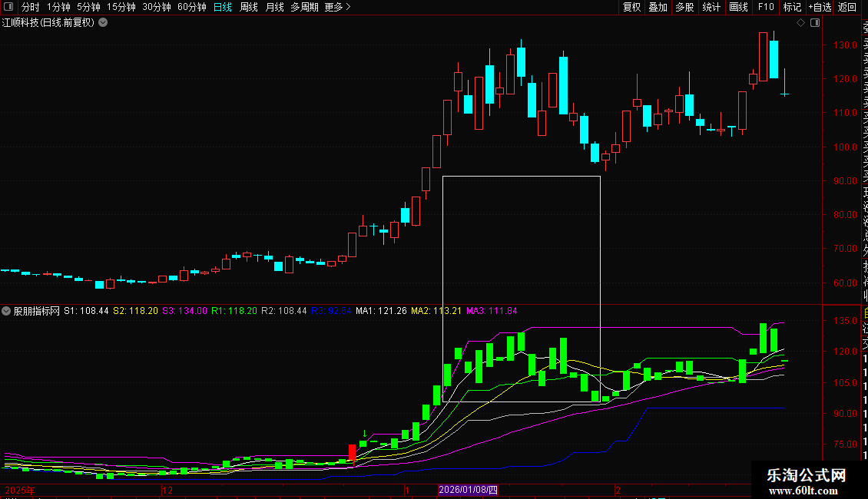Click the 叠加 overlay button
The width and height of the screenshot is (868, 499).
(658, 7)
